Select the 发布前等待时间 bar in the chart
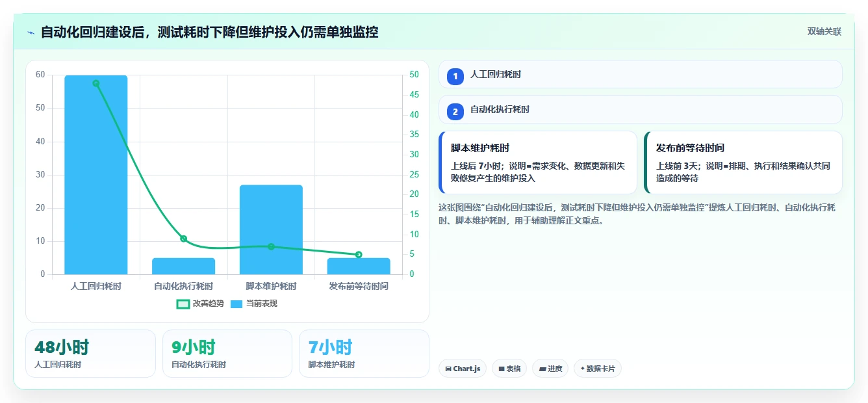 (x=359, y=266)
